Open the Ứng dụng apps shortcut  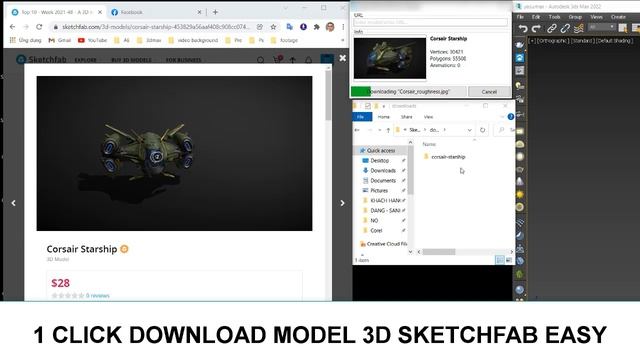25,40
